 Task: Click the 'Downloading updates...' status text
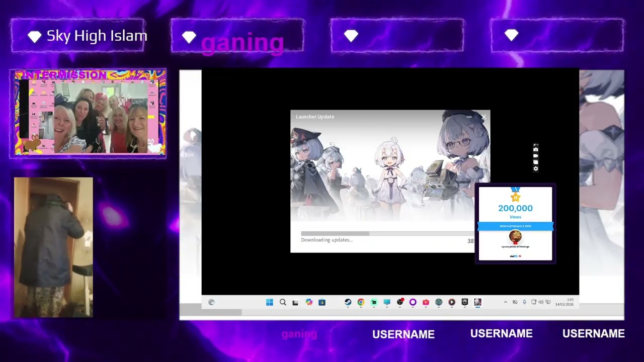327,240
